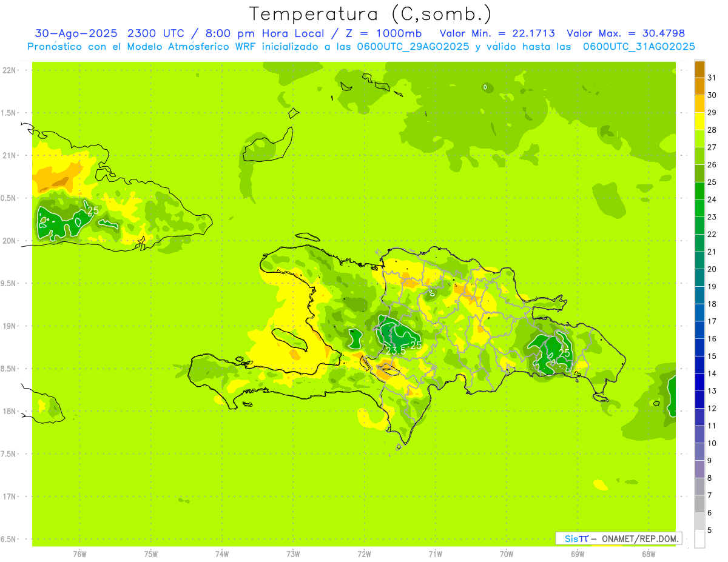
Task: Click colorbar swatch between 26 and 27
Action: point(699,156)
